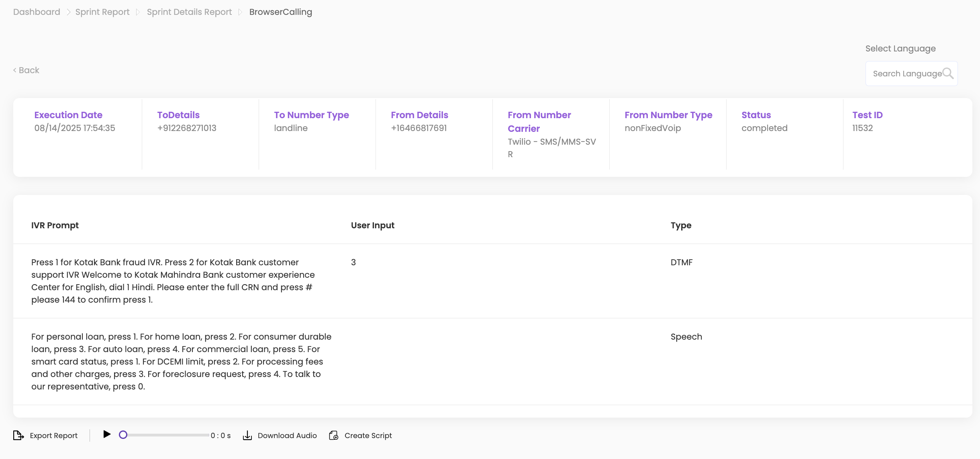This screenshot has height=459, width=980.
Task: Click the Back chevron arrow
Action: pos(15,70)
